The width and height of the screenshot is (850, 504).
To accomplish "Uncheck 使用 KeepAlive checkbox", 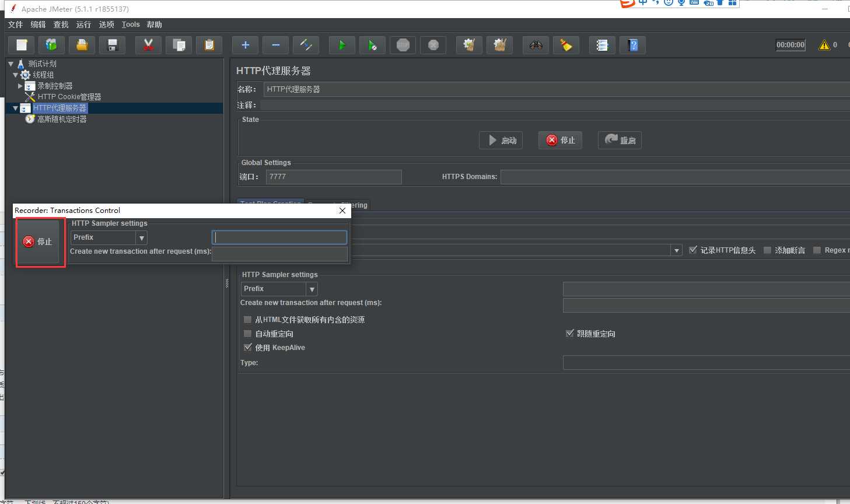I will (x=248, y=347).
